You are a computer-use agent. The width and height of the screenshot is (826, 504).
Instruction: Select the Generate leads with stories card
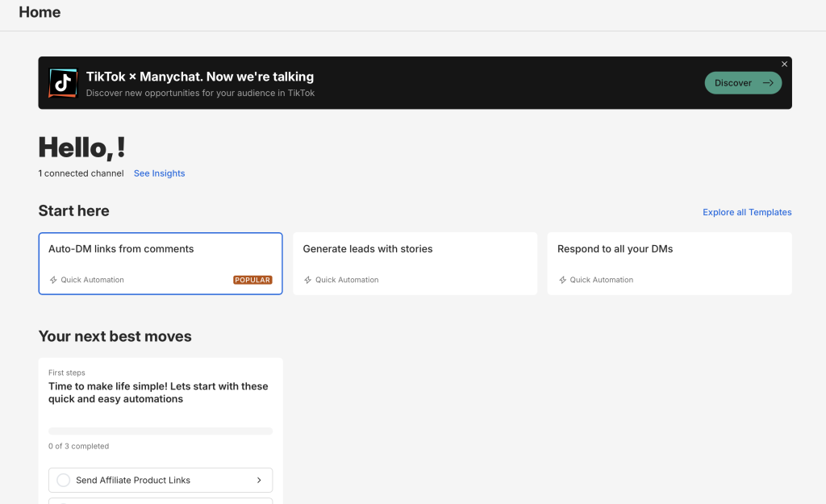pos(415,264)
